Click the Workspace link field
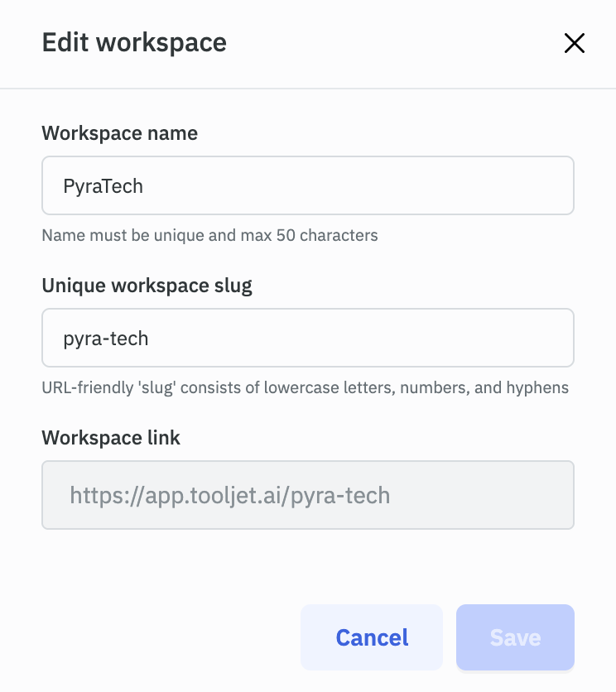616x692 pixels. pos(308,495)
